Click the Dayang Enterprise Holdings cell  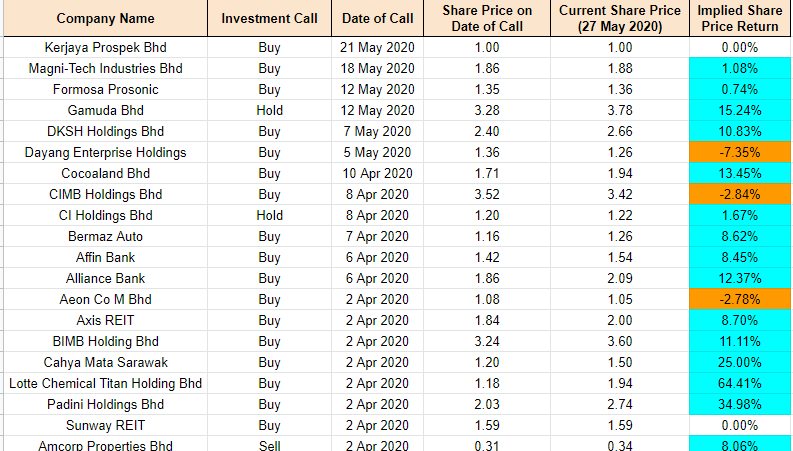[x=105, y=152]
